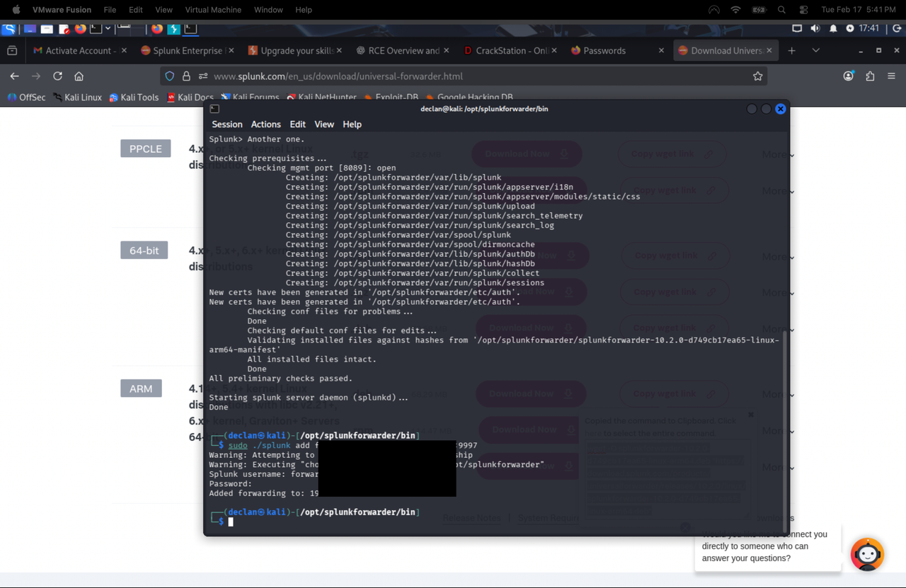Open the terminal window's View menu
Viewport: 906px width, 588px height.
(x=324, y=124)
